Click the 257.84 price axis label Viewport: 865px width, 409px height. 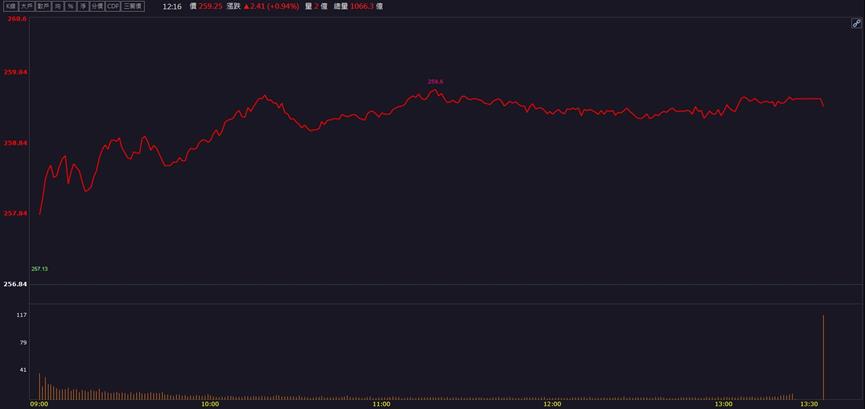pos(15,214)
